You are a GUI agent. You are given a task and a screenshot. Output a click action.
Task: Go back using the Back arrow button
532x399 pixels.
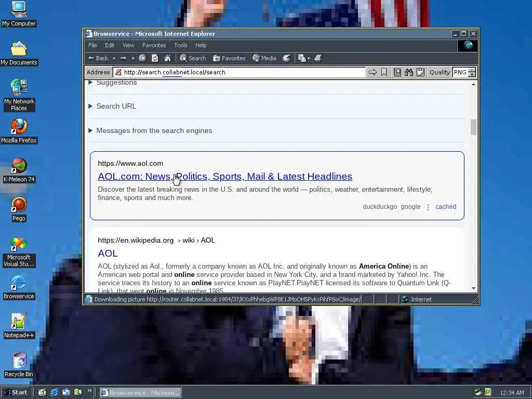pos(98,58)
